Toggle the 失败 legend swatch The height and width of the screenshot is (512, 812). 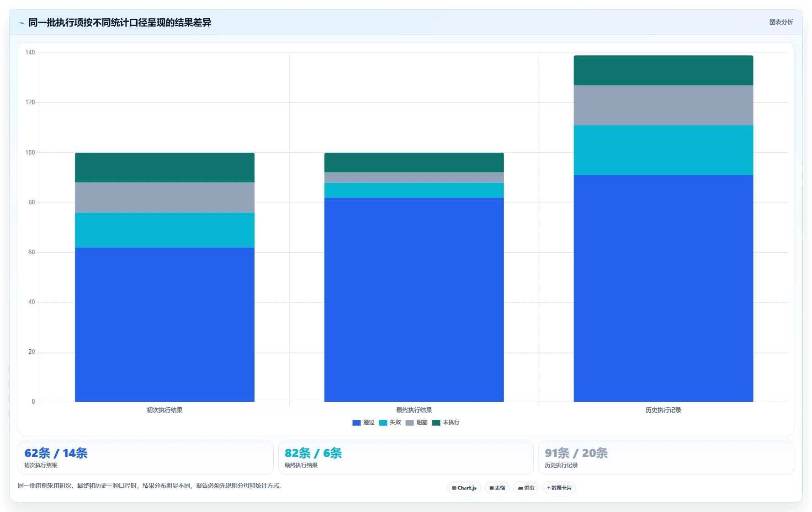[383, 422]
